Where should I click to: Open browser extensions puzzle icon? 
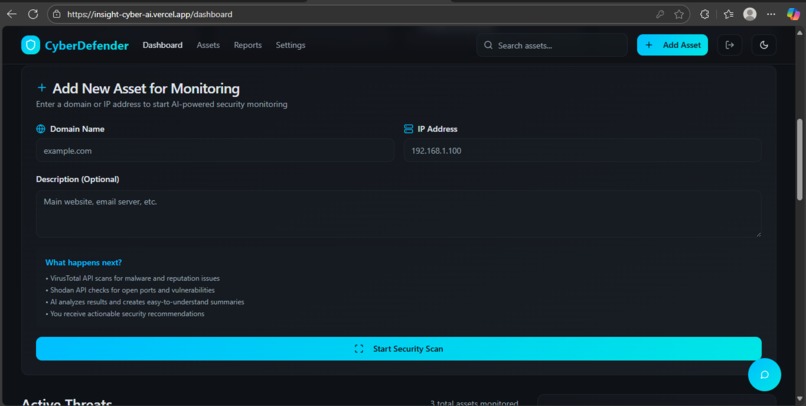pyautogui.click(x=705, y=14)
